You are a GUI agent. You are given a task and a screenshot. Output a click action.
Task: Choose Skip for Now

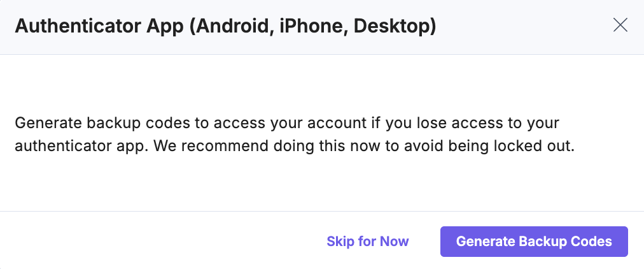pyautogui.click(x=368, y=242)
